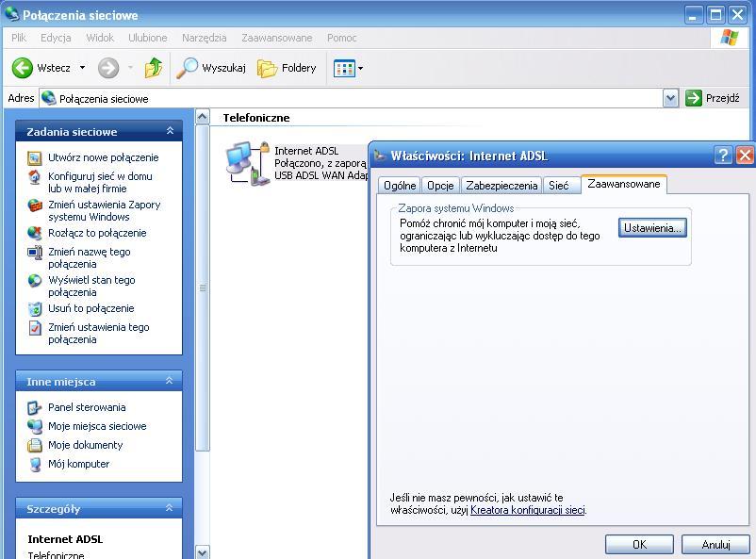Switch to the Ogólne tab
Image resolution: width=756 pixels, height=559 pixels.
(400, 186)
